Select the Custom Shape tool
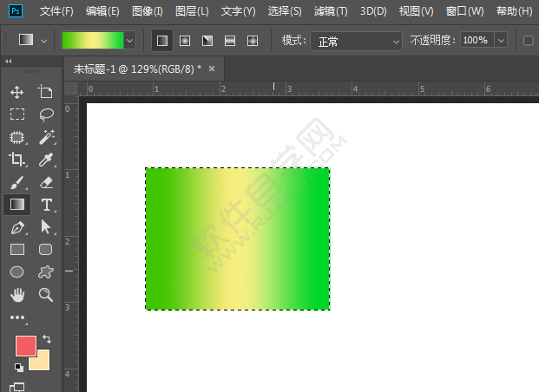The height and width of the screenshot is (392, 539). coord(46,272)
